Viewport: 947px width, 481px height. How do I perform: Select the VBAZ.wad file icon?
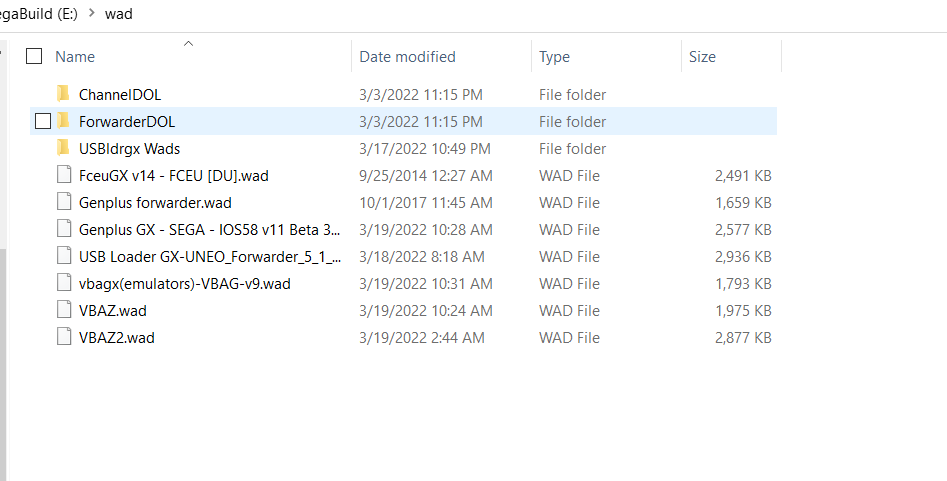click(64, 310)
